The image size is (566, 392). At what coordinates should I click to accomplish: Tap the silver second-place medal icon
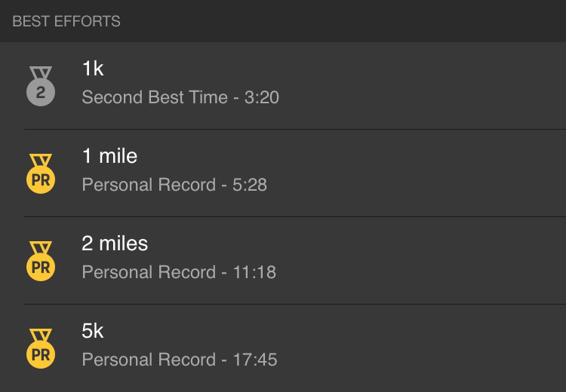tap(41, 86)
